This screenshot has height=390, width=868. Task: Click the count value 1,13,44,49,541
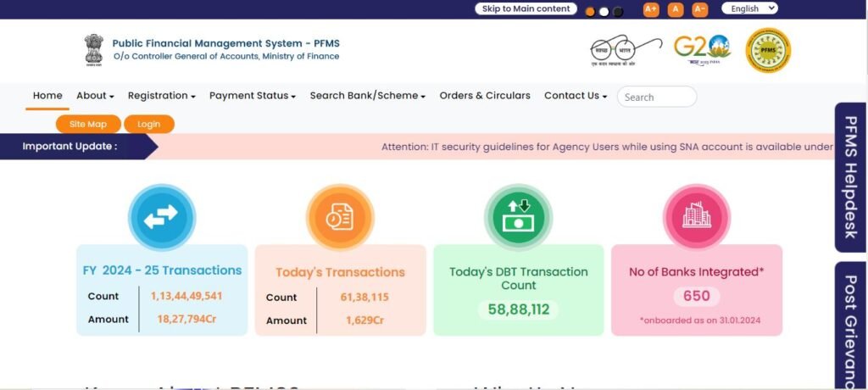pos(186,296)
